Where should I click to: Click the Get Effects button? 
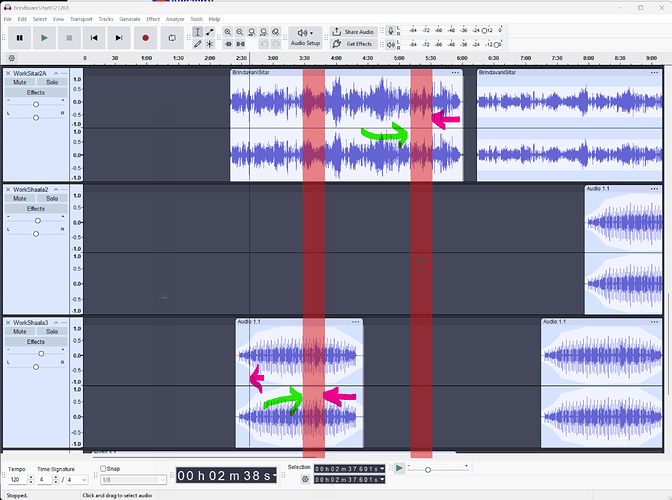tap(354, 44)
